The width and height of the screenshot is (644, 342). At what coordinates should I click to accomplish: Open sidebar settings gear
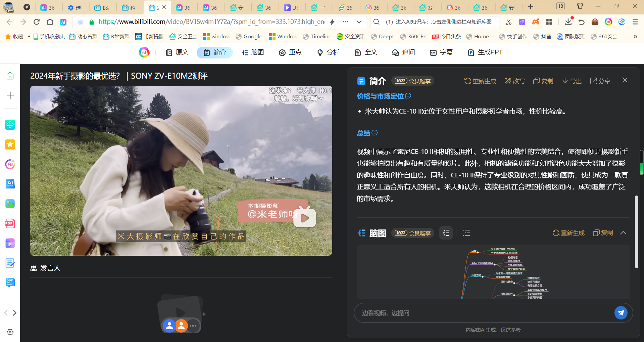(x=10, y=332)
